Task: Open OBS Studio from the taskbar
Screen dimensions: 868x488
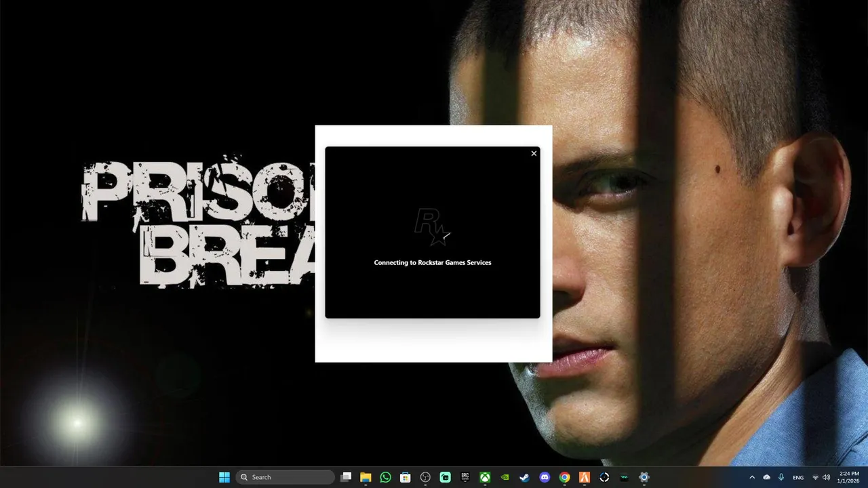Action: click(425, 477)
